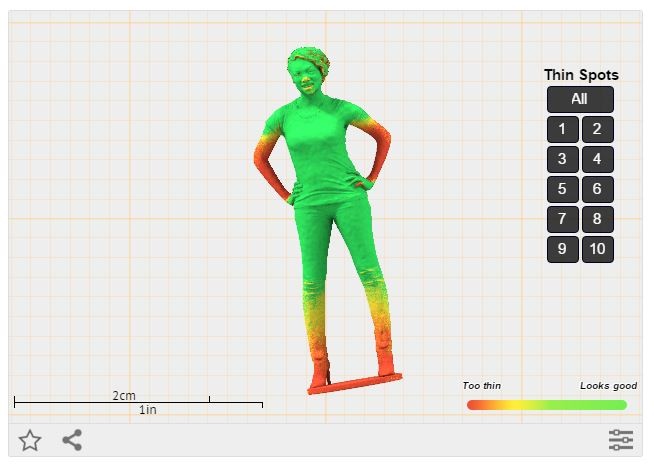Click the 'Thin Spots' heading

[581, 75]
